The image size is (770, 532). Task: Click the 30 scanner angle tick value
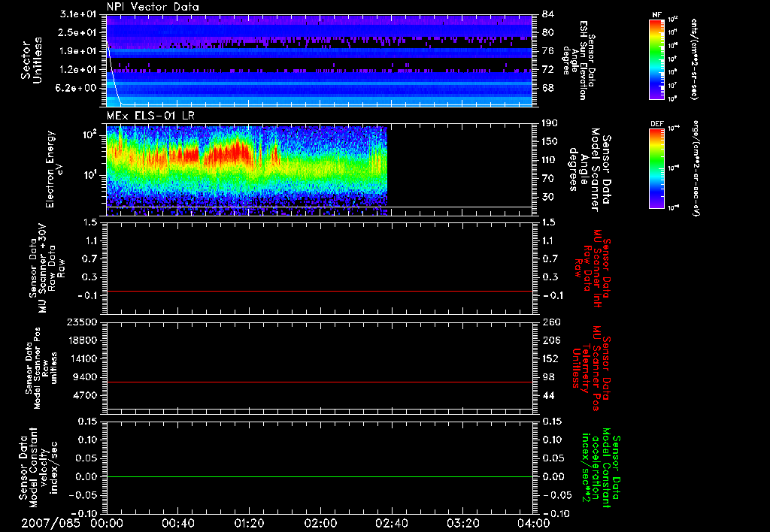pos(547,197)
